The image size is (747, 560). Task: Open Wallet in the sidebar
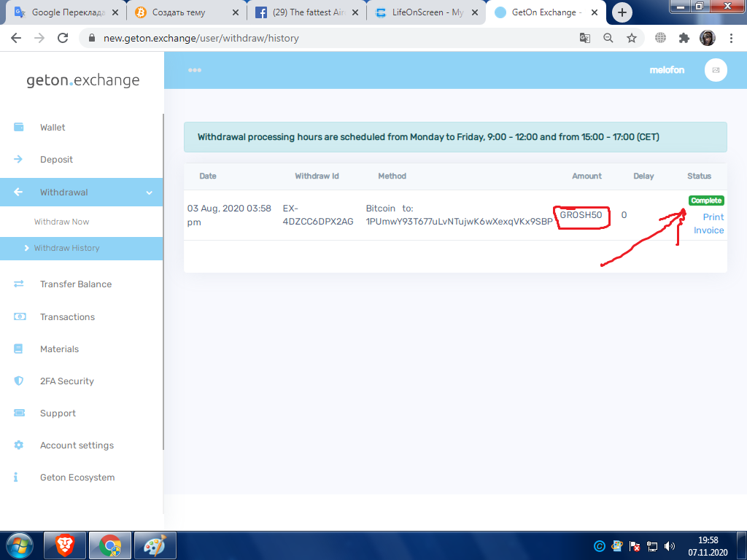53,127
